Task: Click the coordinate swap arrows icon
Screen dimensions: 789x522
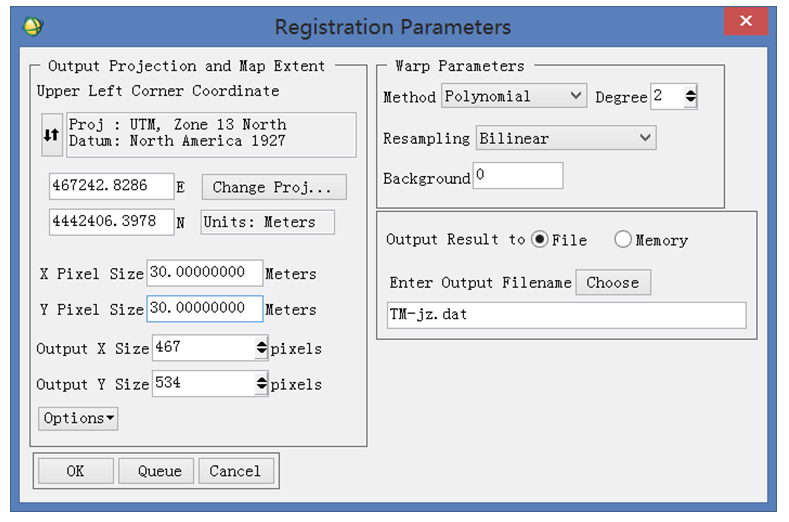Action: [x=52, y=135]
